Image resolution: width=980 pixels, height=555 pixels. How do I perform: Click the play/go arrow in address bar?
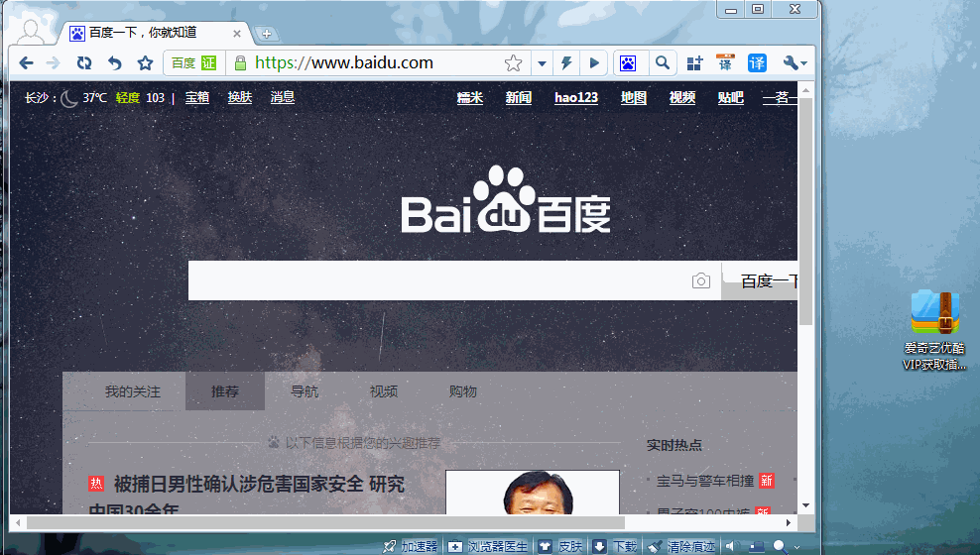click(594, 62)
